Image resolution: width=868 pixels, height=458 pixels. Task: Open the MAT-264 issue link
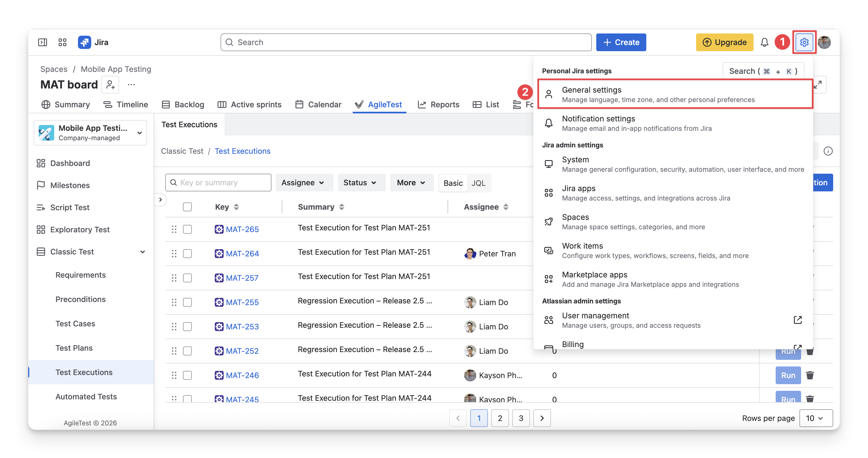coord(242,253)
